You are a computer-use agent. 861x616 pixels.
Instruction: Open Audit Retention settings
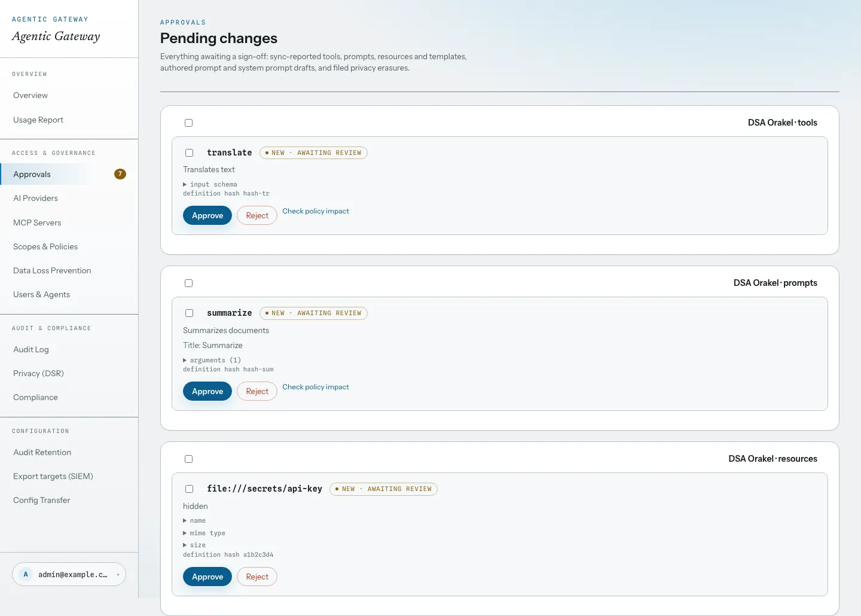[69, 452]
